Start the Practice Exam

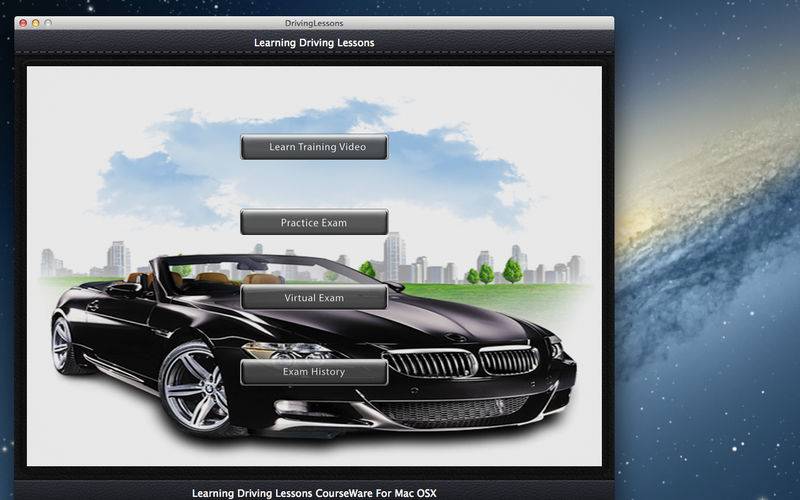tap(314, 222)
